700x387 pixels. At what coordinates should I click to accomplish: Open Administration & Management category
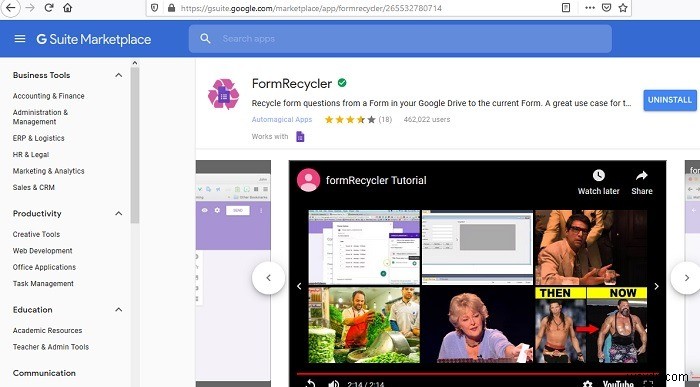pos(40,117)
